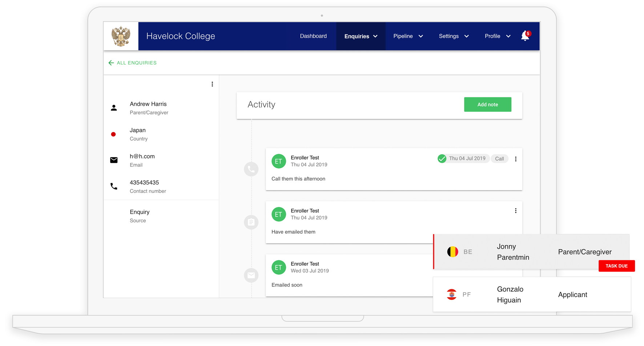The width and height of the screenshot is (644, 346).
Task: Click the envelope icon beside h@h.com
Action: click(114, 160)
